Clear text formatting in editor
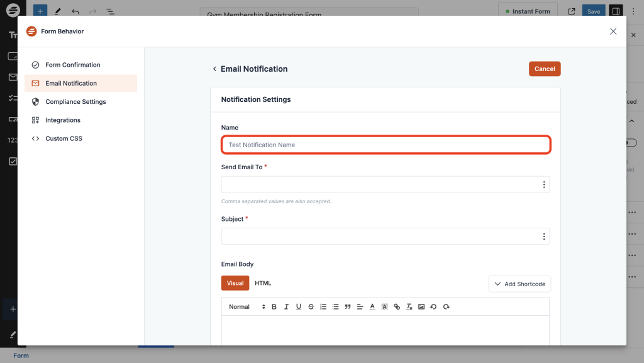Screen dimensions: 644x363 pyautogui.click(x=409, y=307)
